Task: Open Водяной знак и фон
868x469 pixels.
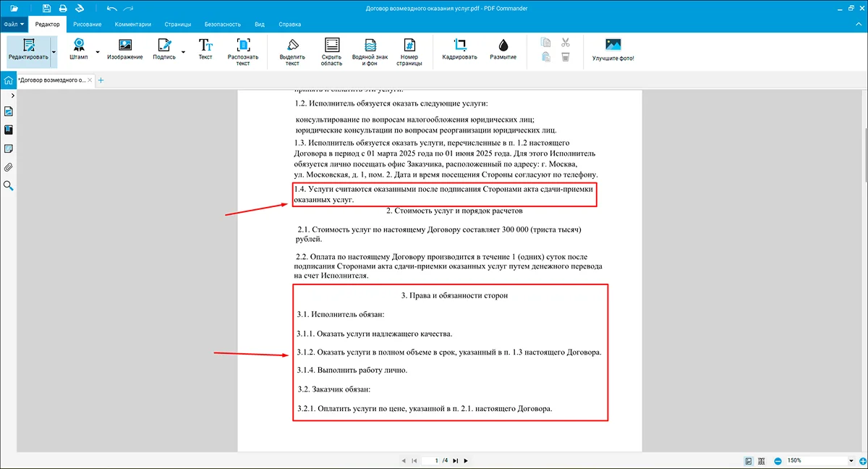Action: [370, 52]
